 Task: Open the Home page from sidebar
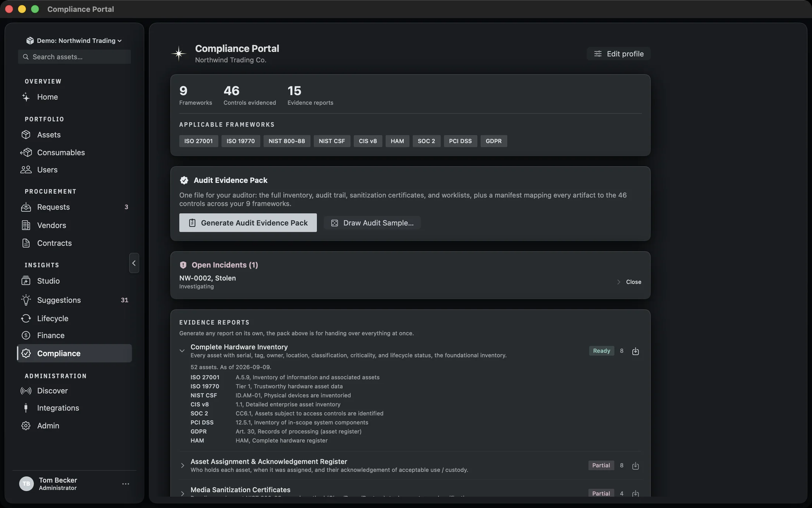click(x=74, y=97)
